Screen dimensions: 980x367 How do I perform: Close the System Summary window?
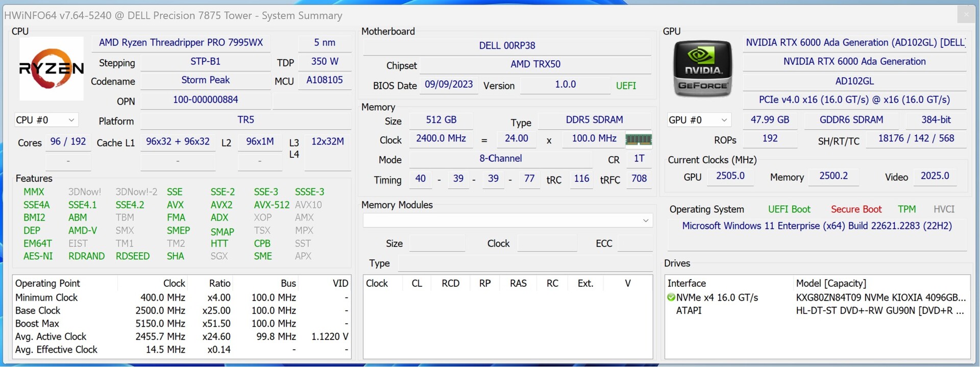965,15
